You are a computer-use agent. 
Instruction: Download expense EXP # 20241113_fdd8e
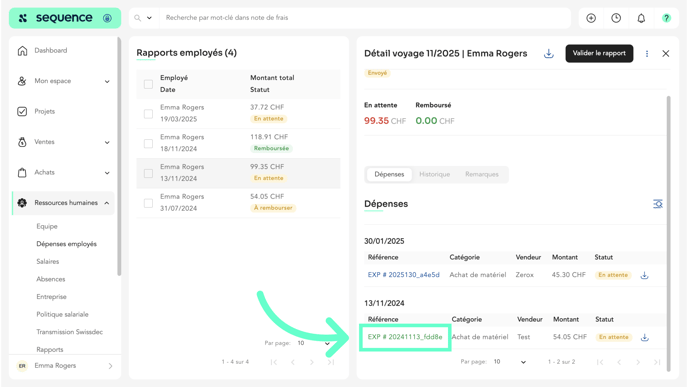(644, 337)
